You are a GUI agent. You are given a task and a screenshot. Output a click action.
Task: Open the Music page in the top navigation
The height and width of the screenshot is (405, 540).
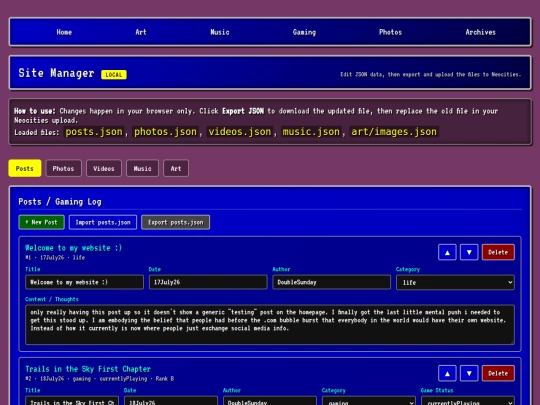(x=220, y=32)
